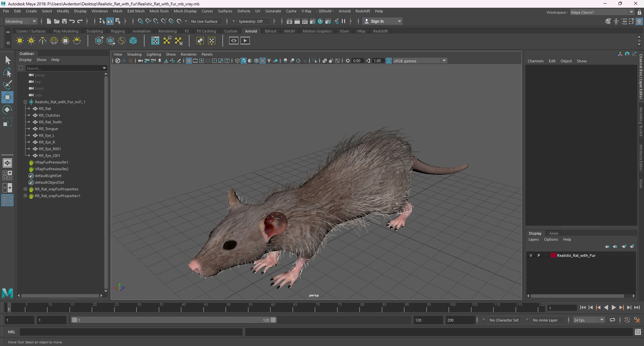Choose the Lasso select tool
Screen dimensions: 644x346
7,72
